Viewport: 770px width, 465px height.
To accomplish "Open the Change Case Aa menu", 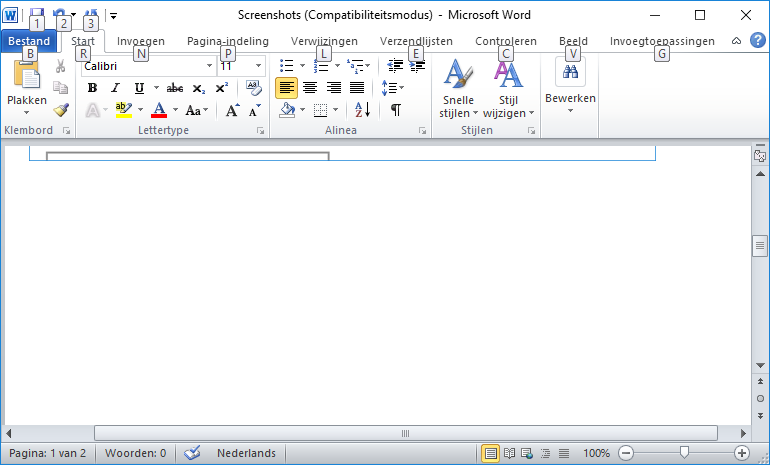I will pyautogui.click(x=196, y=110).
